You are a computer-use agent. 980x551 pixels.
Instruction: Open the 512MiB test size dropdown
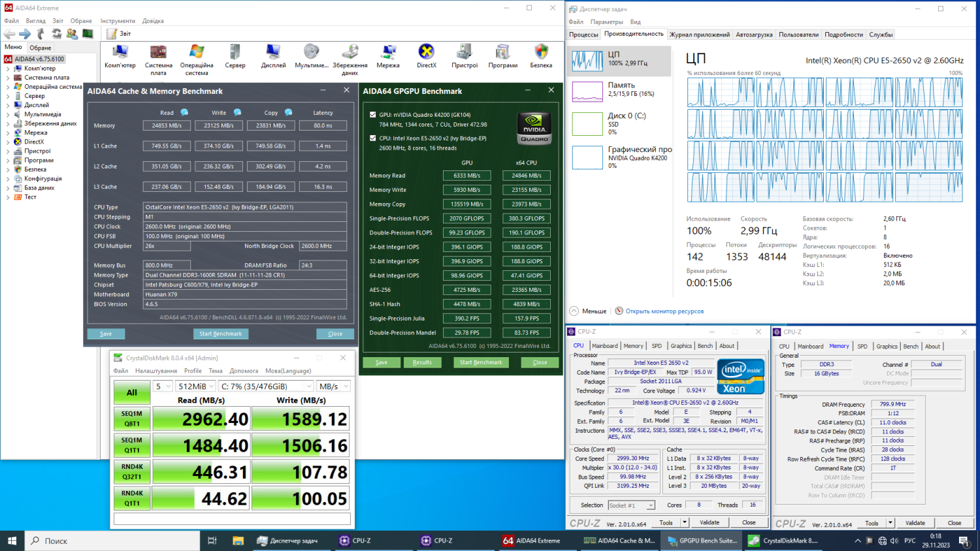[x=196, y=386]
